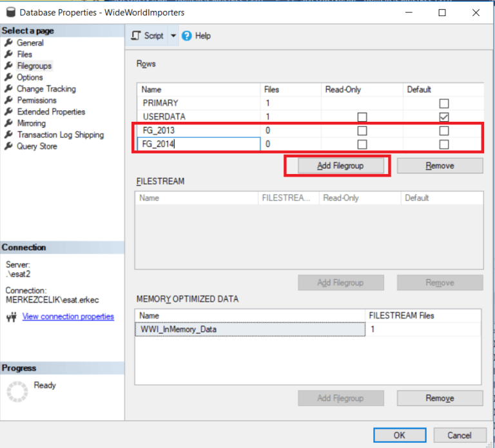The image size is (495, 448).
Task: Click the progress spinner icon
Action: click(17, 391)
